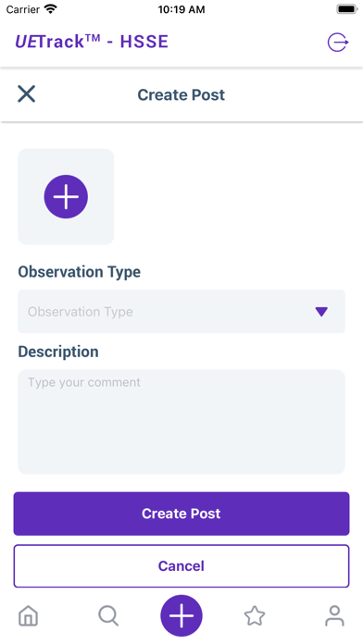The image size is (363, 644).
Task: Focus the 'Type your comment' description box
Action: tap(181, 422)
